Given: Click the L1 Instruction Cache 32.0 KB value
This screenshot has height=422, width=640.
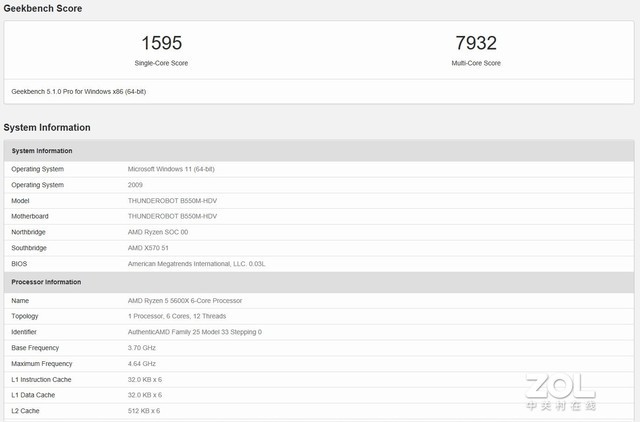Looking at the screenshot, I should pyautogui.click(x=145, y=380).
